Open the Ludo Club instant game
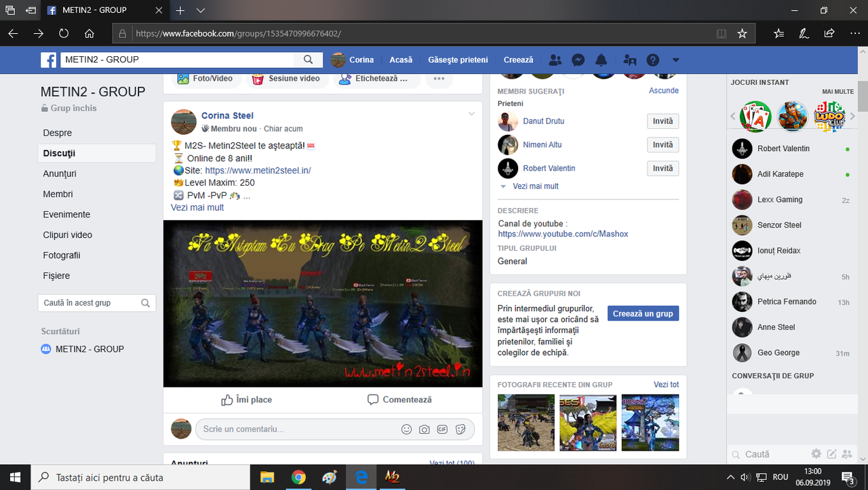This screenshot has width=868, height=490. (x=829, y=117)
